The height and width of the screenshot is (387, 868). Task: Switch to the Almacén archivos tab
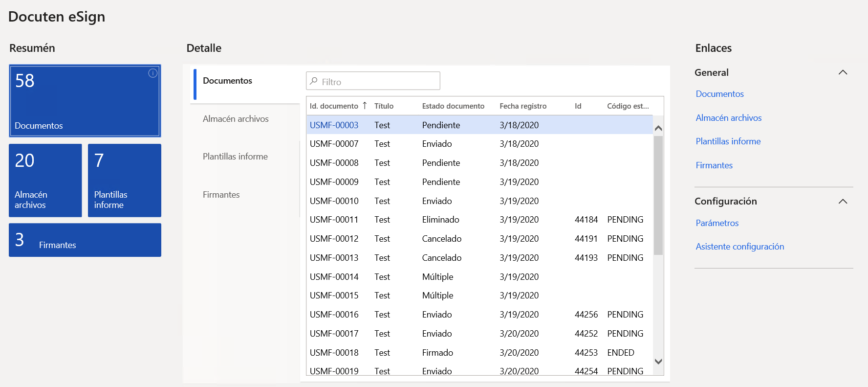tap(236, 119)
